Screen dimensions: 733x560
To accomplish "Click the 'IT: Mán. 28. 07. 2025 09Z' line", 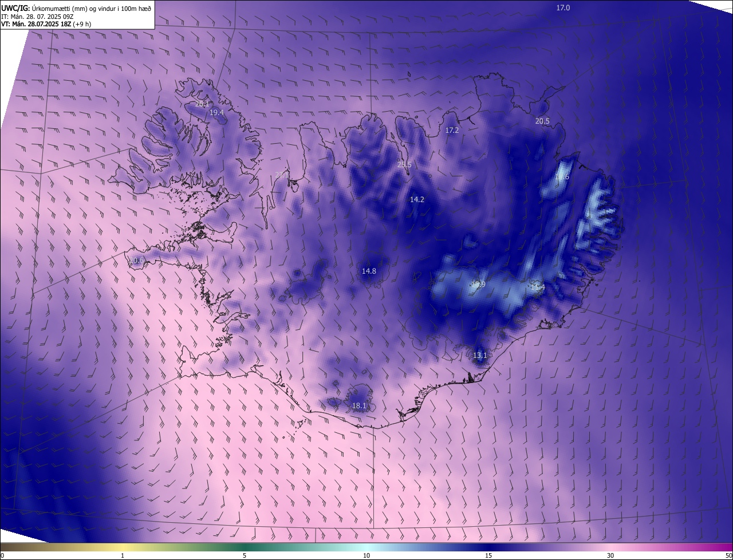I will [x=37, y=16].
